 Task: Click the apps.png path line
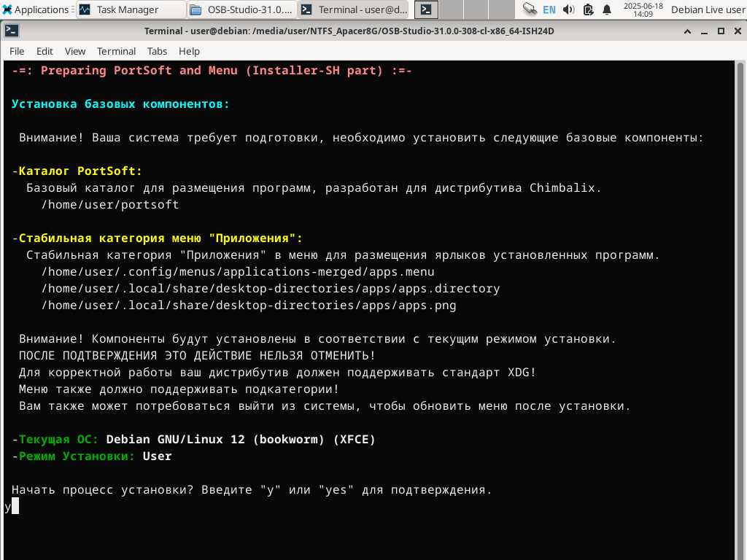[x=249, y=306]
